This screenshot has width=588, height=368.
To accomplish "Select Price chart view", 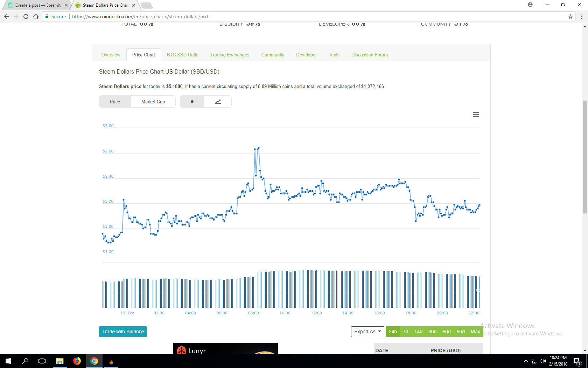I will pyautogui.click(x=115, y=102).
